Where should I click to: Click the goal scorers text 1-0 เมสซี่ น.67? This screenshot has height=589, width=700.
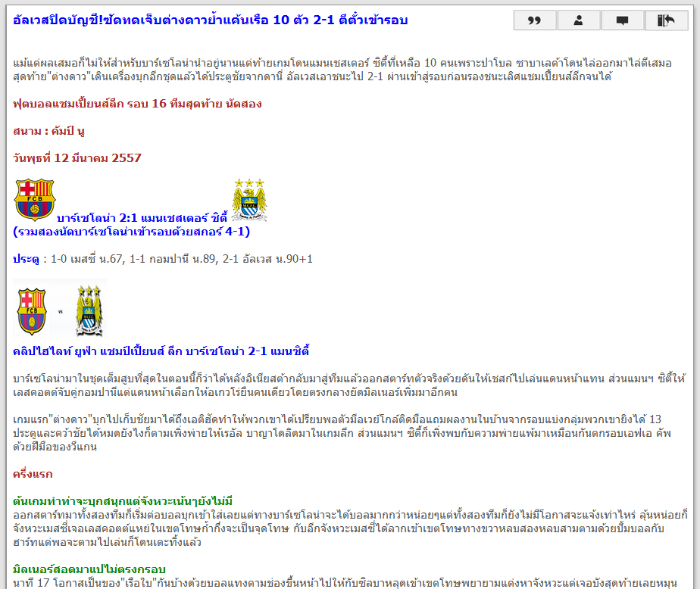(86, 259)
